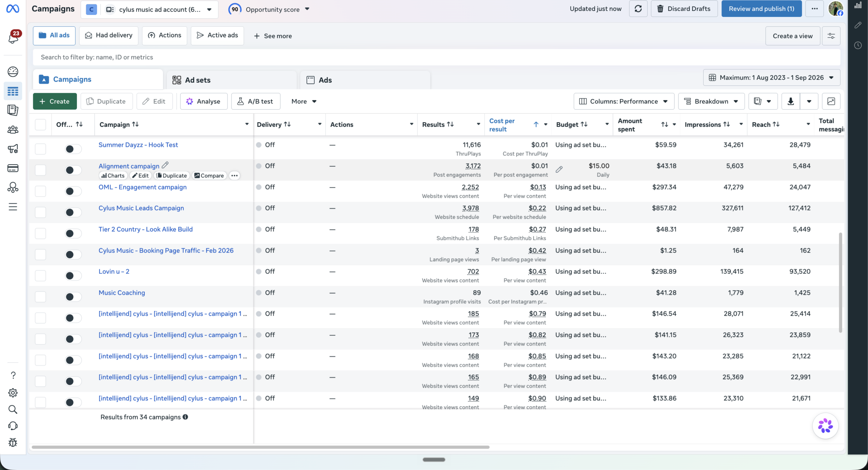Expand the More actions dropdown
Viewport: 868px width, 470px height.
304,101
